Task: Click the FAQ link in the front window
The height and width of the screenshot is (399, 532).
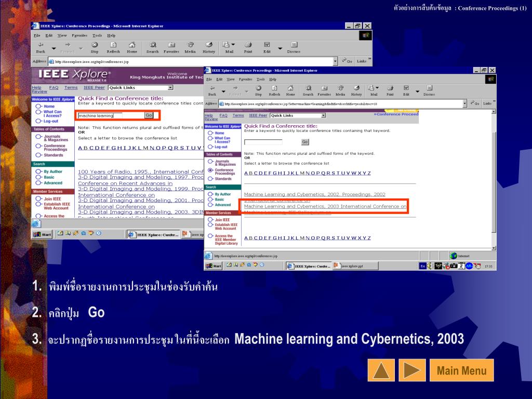Action: [x=223, y=115]
